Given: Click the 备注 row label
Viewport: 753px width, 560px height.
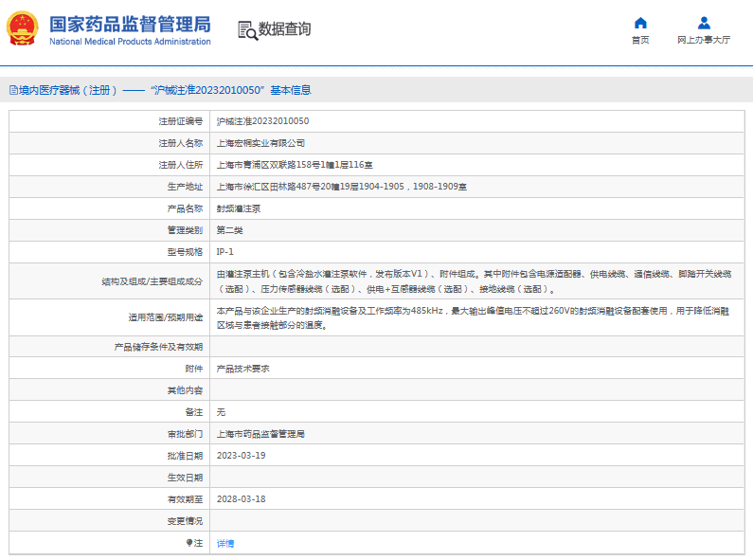Looking at the screenshot, I should [x=194, y=412].
